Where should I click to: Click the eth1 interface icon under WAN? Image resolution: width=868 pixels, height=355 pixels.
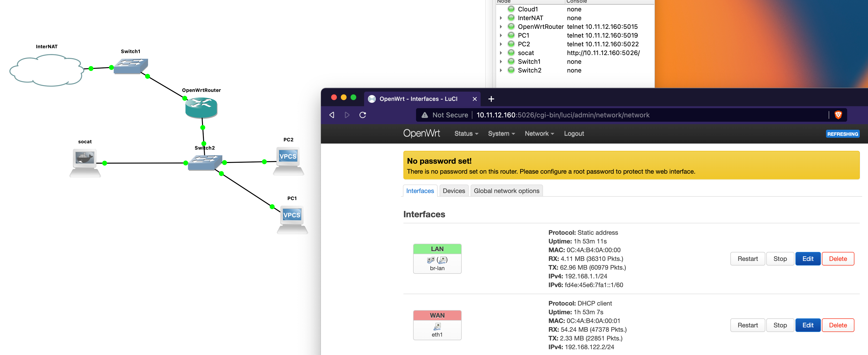[437, 326]
